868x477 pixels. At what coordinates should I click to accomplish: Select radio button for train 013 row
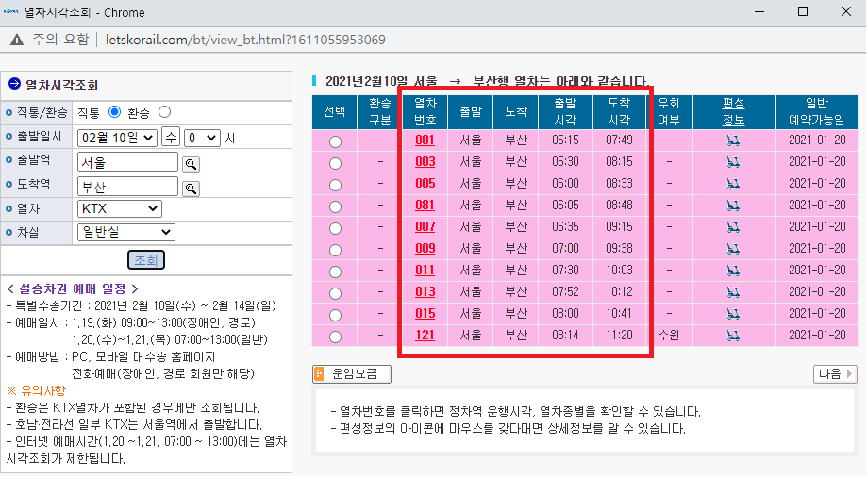pos(335,293)
